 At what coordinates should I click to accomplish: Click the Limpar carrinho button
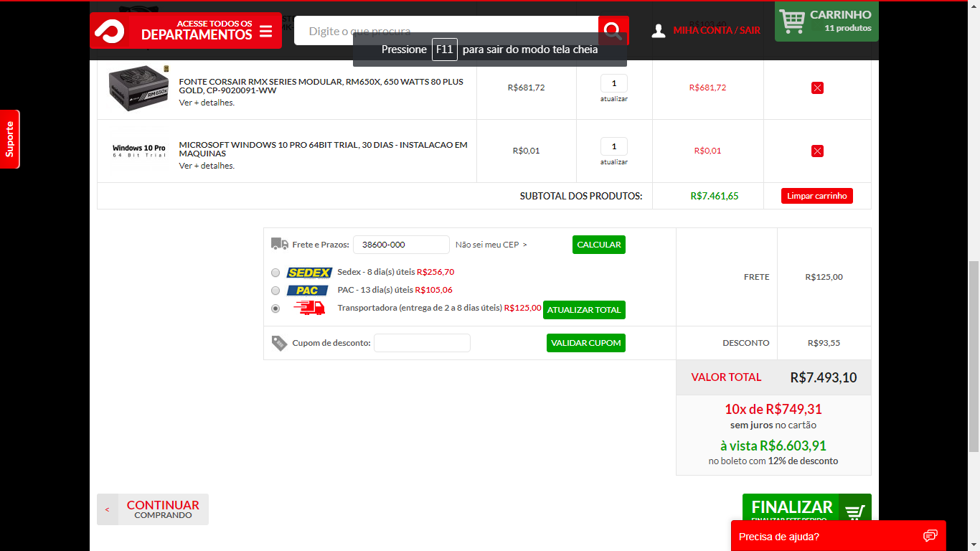click(x=817, y=196)
